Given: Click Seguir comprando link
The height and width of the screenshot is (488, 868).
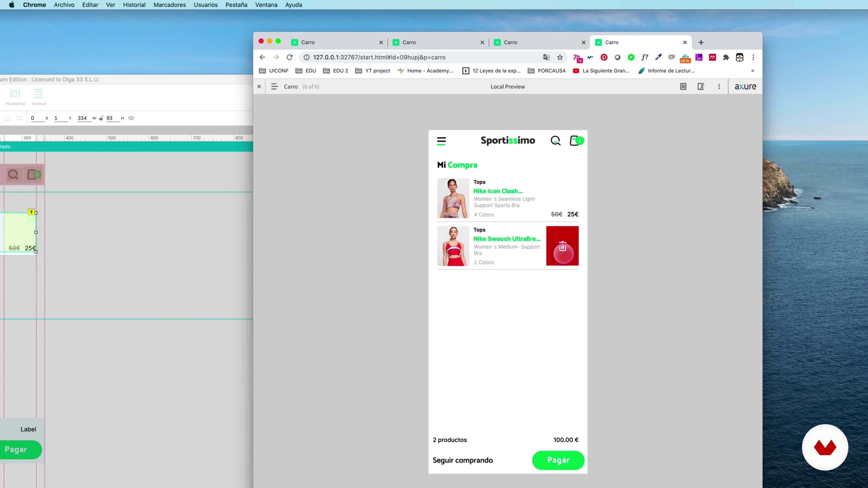Looking at the screenshot, I should tap(462, 460).
